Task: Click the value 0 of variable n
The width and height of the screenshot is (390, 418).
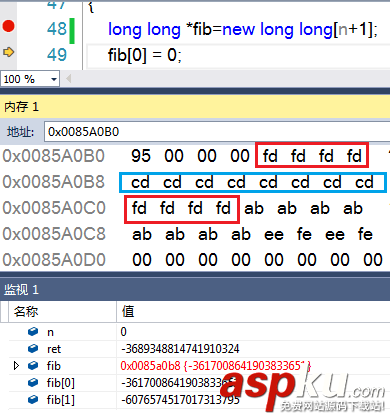Action: (123, 332)
